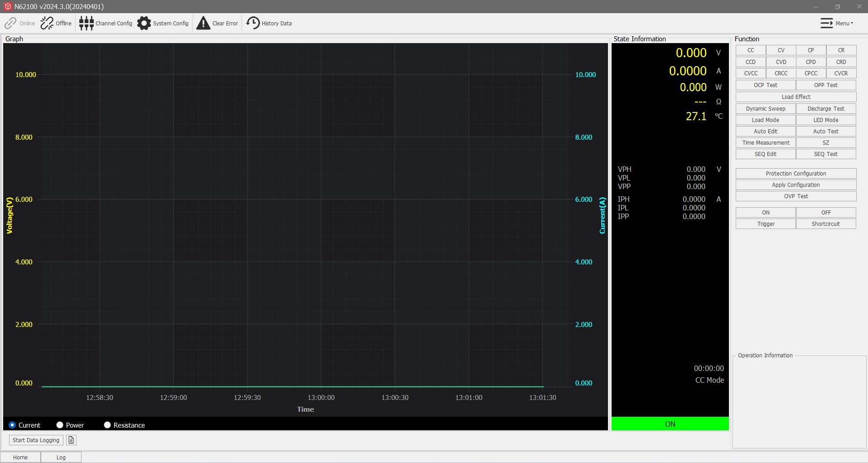Open Discharge Test function
868x463 pixels.
826,108
